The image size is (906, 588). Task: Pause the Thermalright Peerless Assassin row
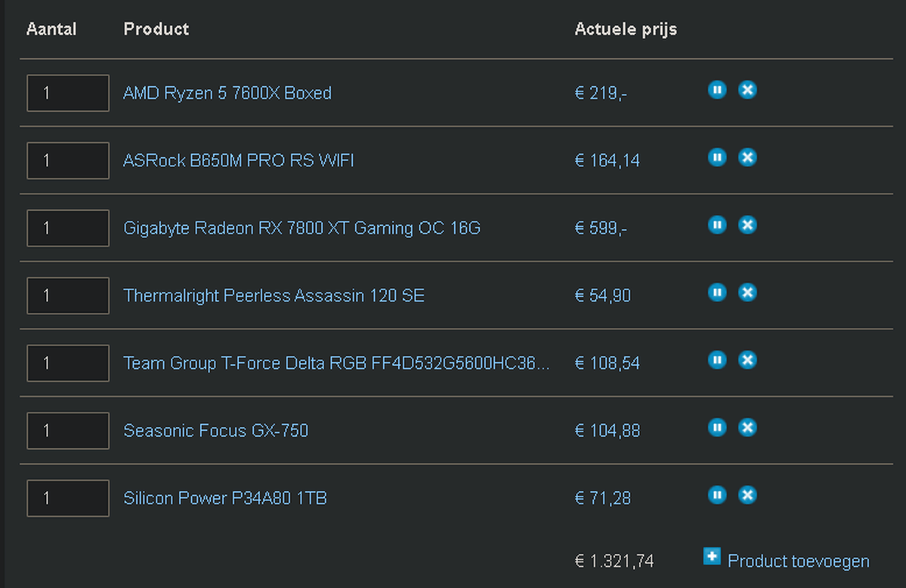tap(717, 292)
